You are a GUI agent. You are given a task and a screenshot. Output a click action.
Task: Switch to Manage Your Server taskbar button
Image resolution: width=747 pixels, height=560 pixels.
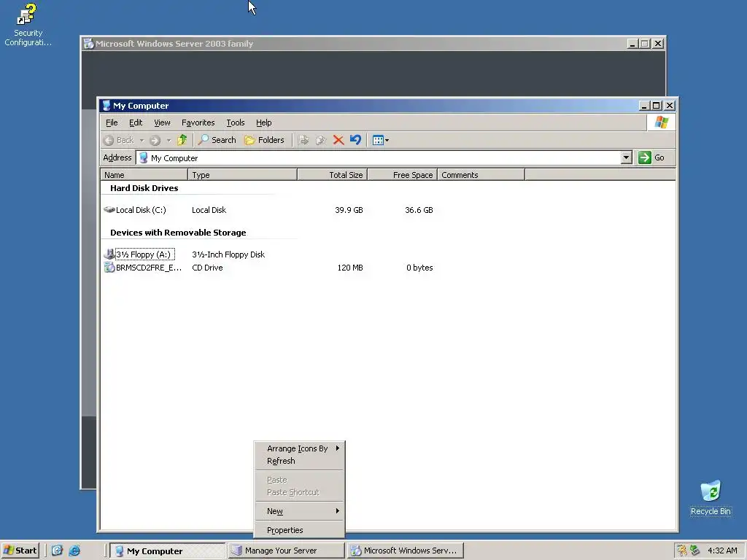(x=286, y=551)
